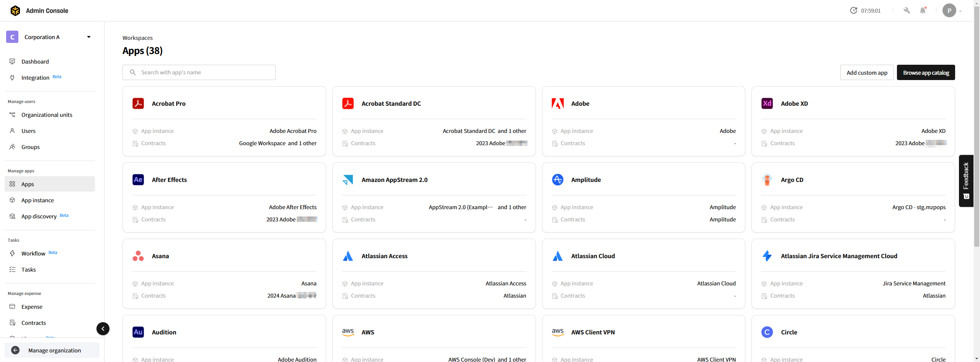The width and height of the screenshot is (980, 362).
Task: Click the Acrobat Standard DC icon
Action: (348, 103)
